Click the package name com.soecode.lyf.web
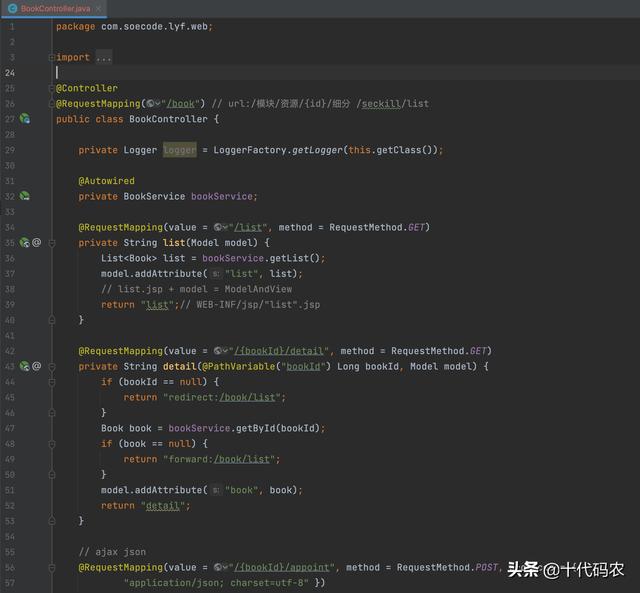The height and width of the screenshot is (593, 640). click(154, 27)
